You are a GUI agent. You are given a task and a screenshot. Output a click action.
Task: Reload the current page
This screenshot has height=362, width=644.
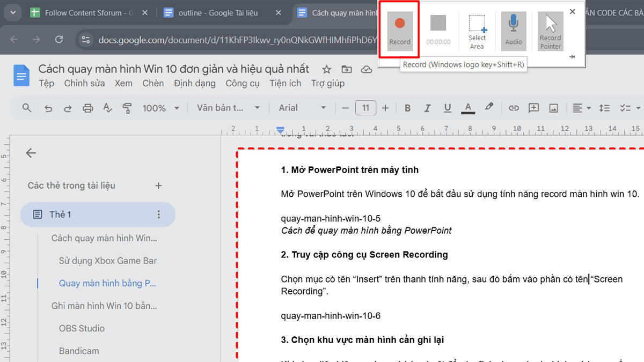click(59, 40)
